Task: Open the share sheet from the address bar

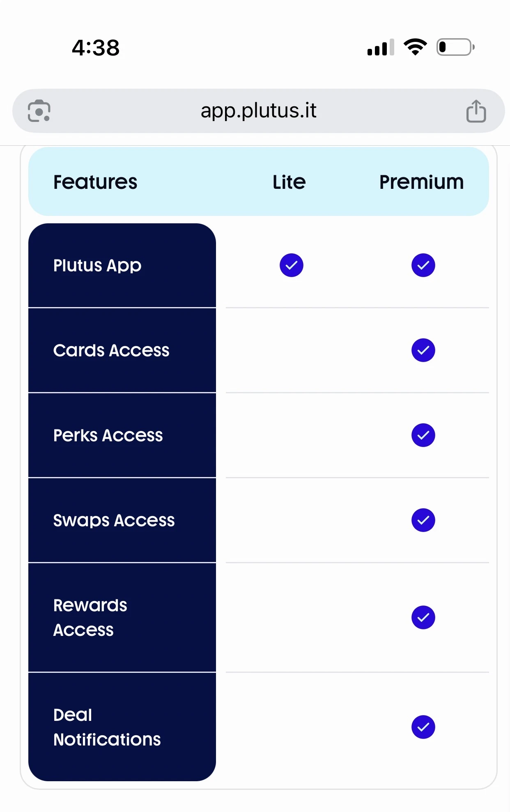Action: pyautogui.click(x=476, y=110)
